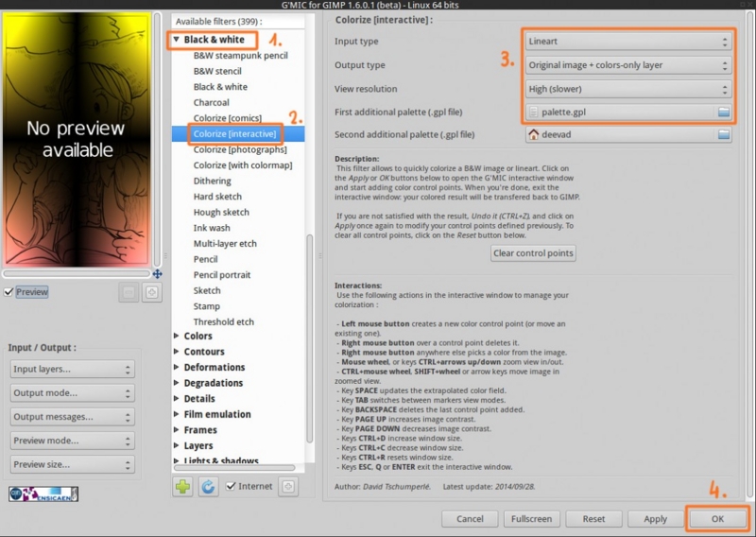The height and width of the screenshot is (537, 756).
Task: Expand the Colors category
Action: click(177, 336)
